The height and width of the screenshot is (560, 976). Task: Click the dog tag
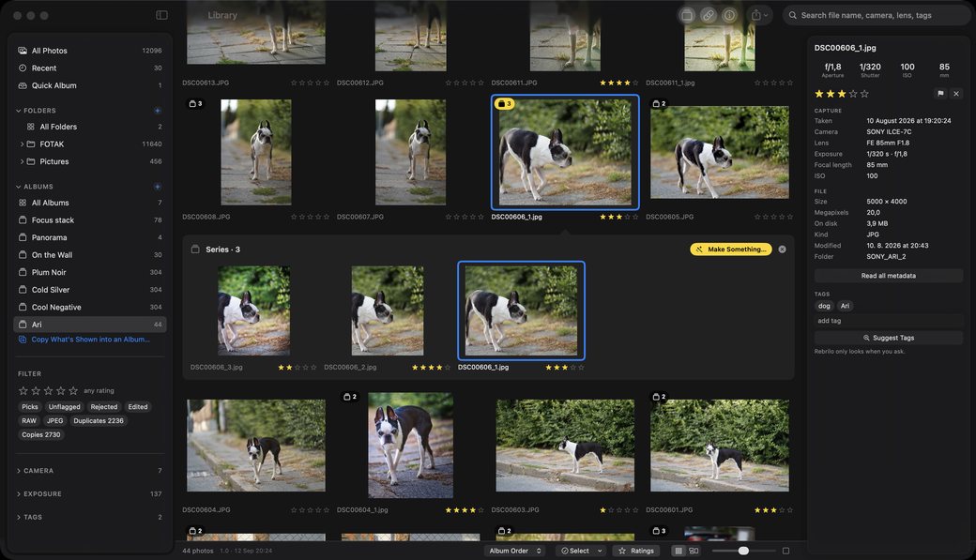pyautogui.click(x=824, y=306)
